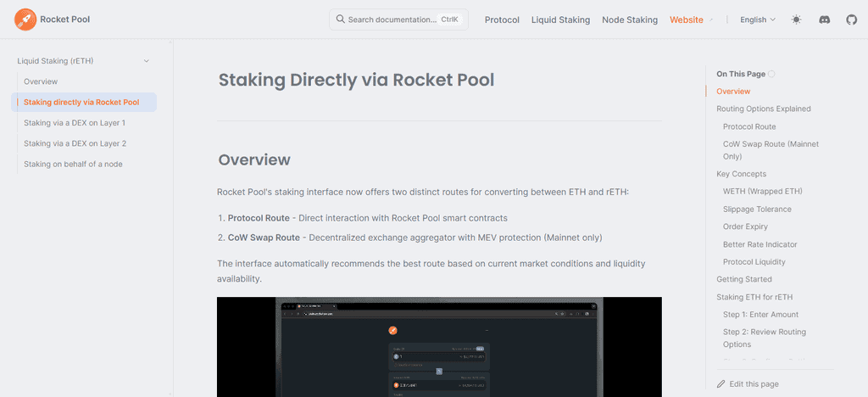
Task: Click the CtrlK shortcut badge
Action: pyautogui.click(x=449, y=20)
